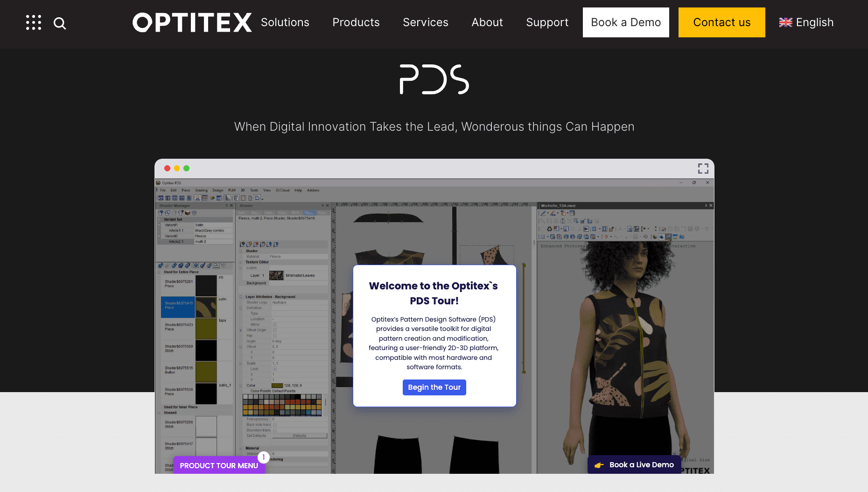Click the box icon in Shader Manager toolbar
868x492 pixels.
(188, 213)
